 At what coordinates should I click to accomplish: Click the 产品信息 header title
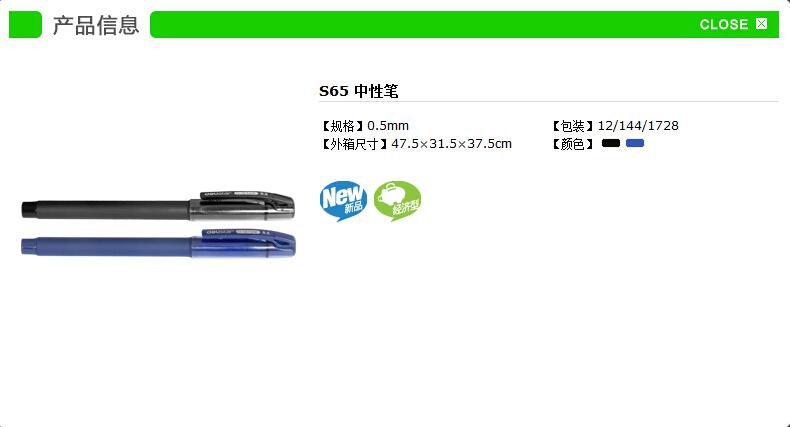96,25
